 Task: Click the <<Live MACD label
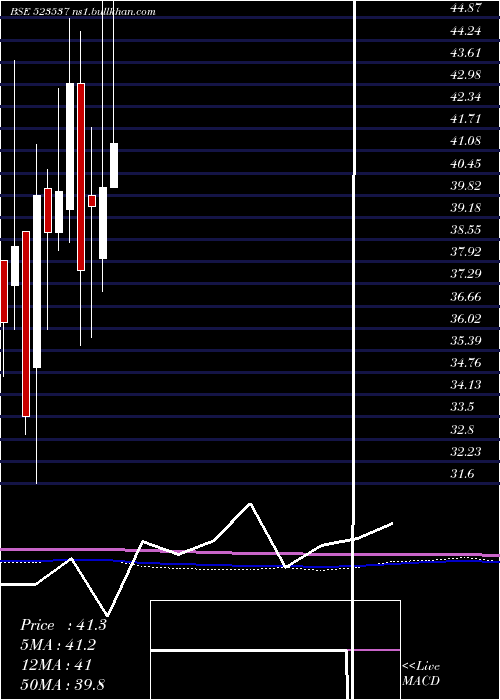tap(421, 674)
